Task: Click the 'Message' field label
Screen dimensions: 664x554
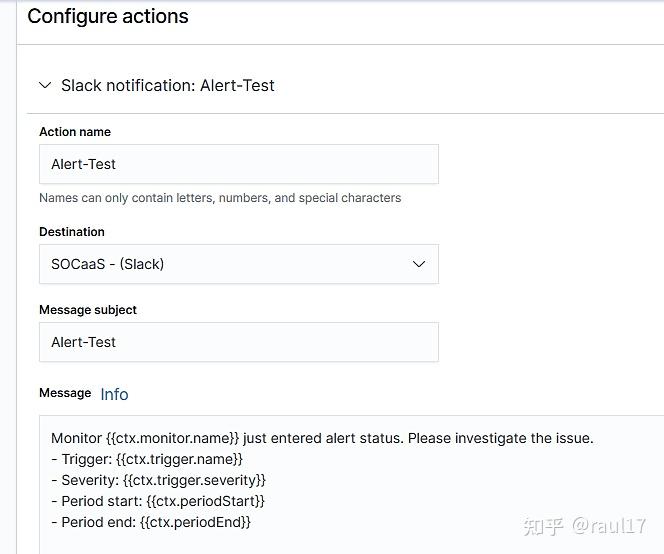Action: (x=65, y=394)
